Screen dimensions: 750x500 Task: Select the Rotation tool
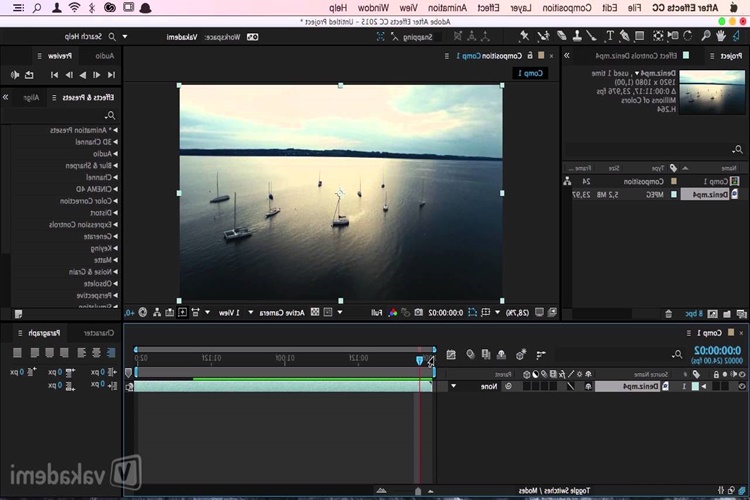coord(688,36)
